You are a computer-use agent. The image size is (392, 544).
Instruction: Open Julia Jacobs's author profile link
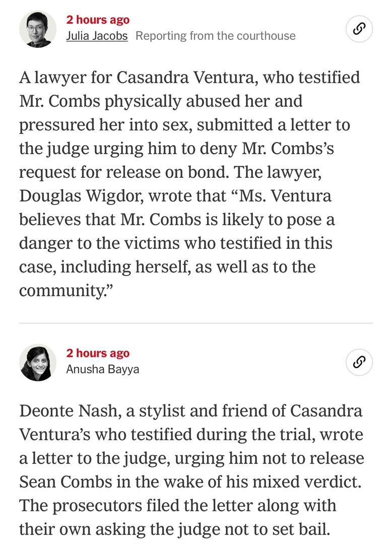97,36
